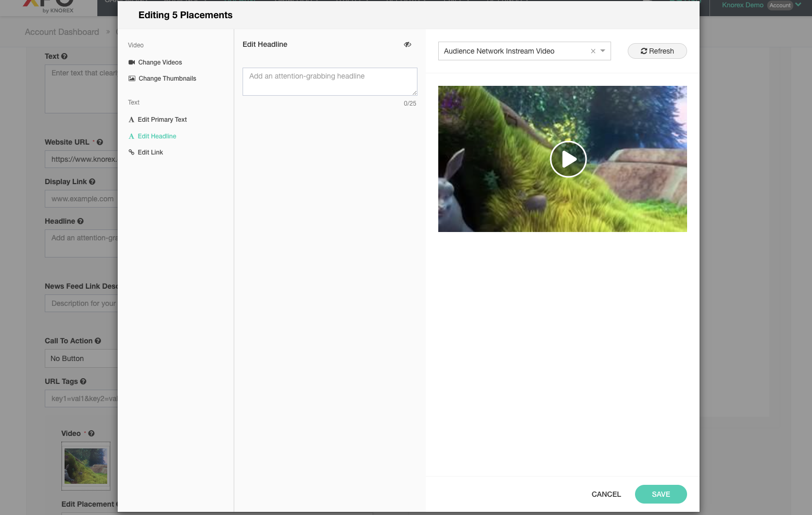The height and width of the screenshot is (515, 812).
Task: Click the help icon next to Text label
Action: [x=64, y=56]
